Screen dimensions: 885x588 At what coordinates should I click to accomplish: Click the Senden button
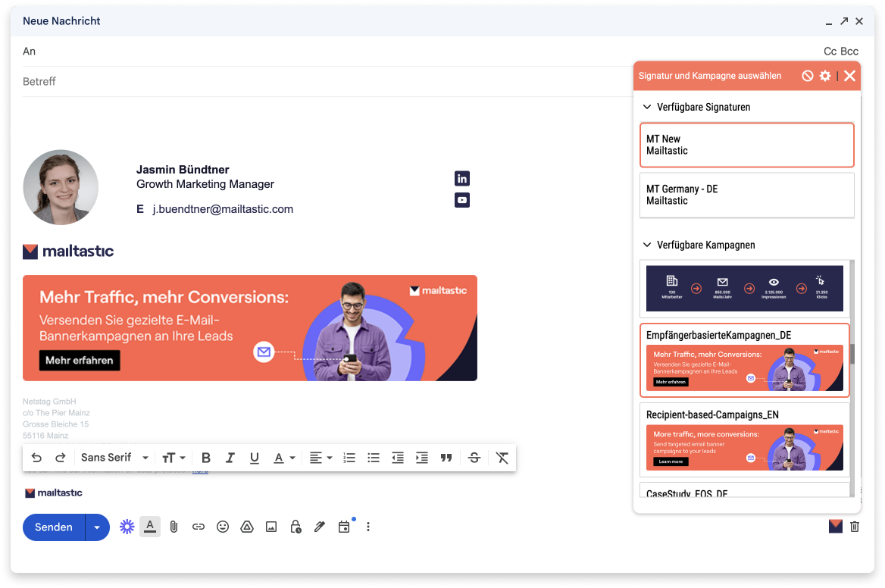pos(54,527)
